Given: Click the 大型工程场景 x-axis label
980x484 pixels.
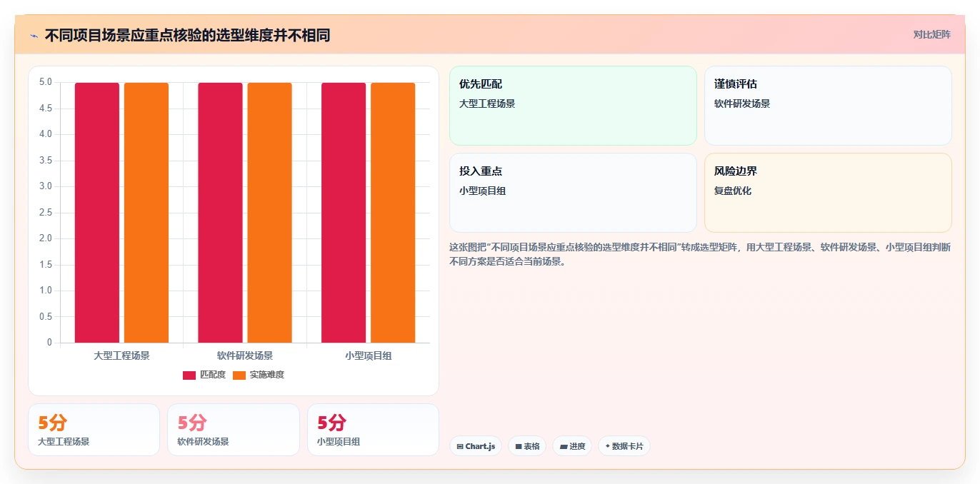Looking at the screenshot, I should pos(121,356).
